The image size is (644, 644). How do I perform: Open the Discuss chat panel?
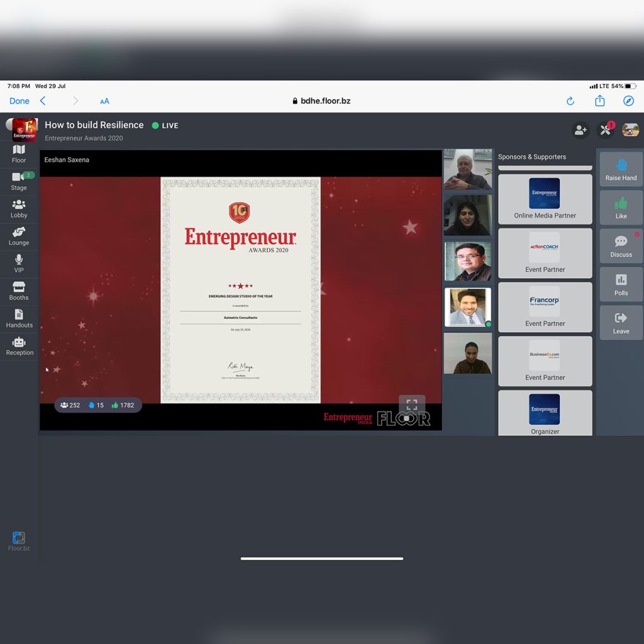(x=621, y=247)
